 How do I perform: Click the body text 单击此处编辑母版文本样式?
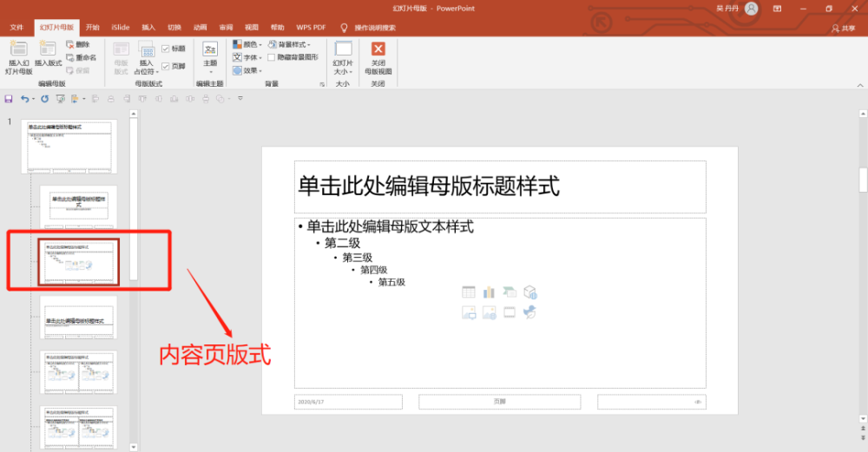[391, 226]
